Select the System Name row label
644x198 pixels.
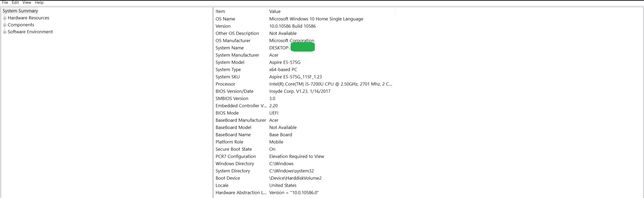coord(230,48)
